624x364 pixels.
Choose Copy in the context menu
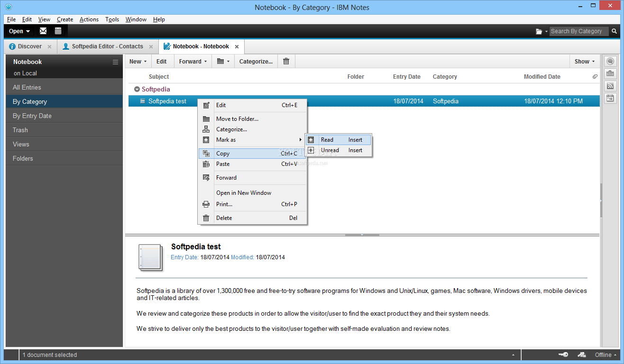(253, 154)
